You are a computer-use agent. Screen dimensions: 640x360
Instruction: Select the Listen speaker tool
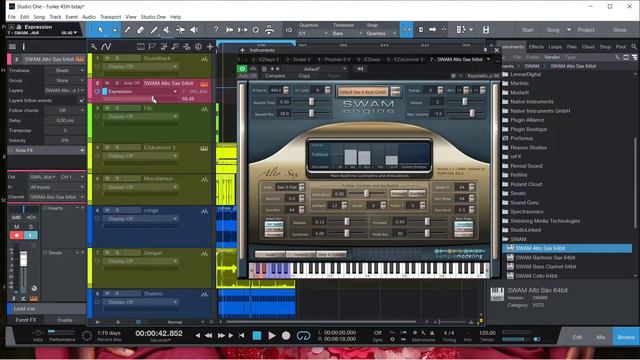(x=194, y=30)
